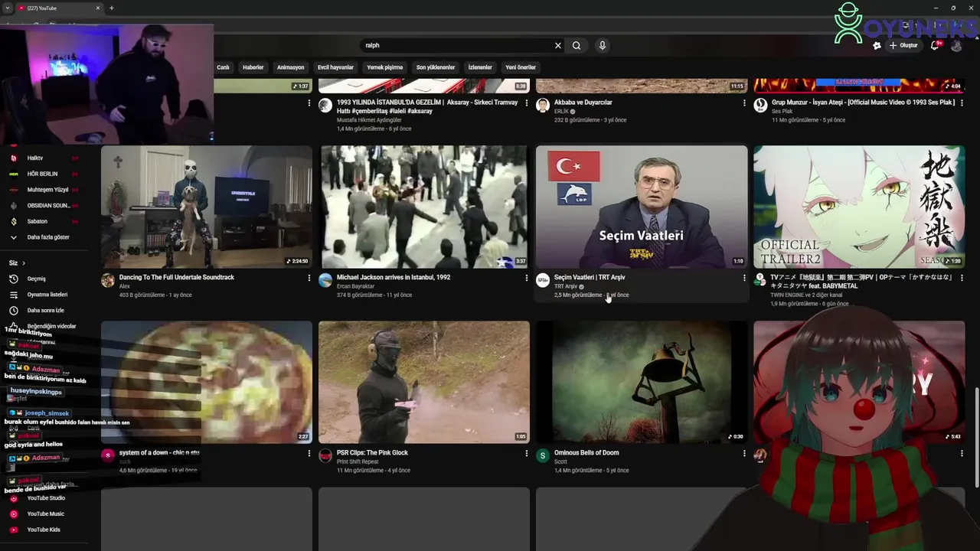Select the Yeni öneriler filter chip

521,67
